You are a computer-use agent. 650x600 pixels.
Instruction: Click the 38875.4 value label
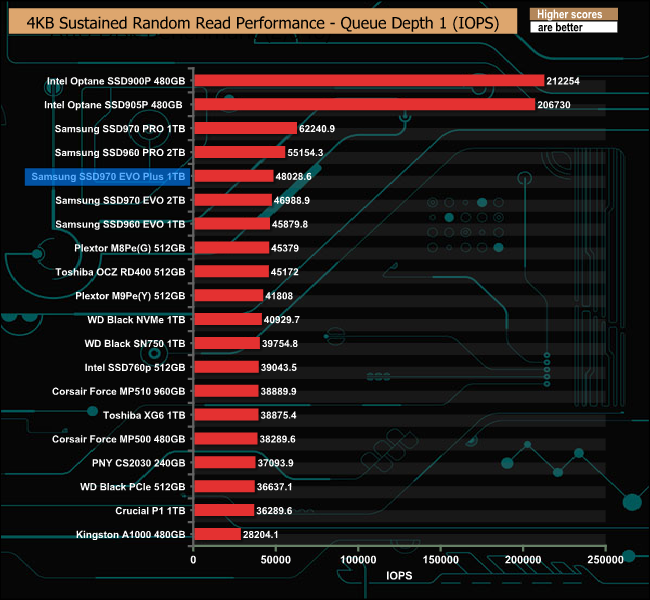(278, 415)
